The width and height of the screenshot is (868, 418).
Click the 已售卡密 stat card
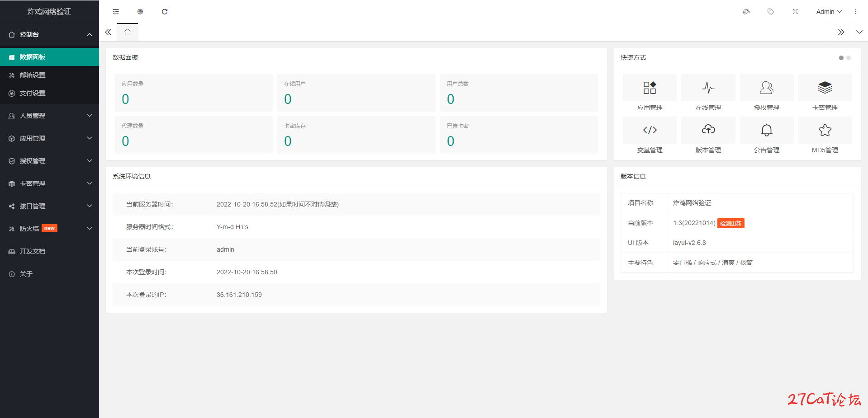point(519,135)
